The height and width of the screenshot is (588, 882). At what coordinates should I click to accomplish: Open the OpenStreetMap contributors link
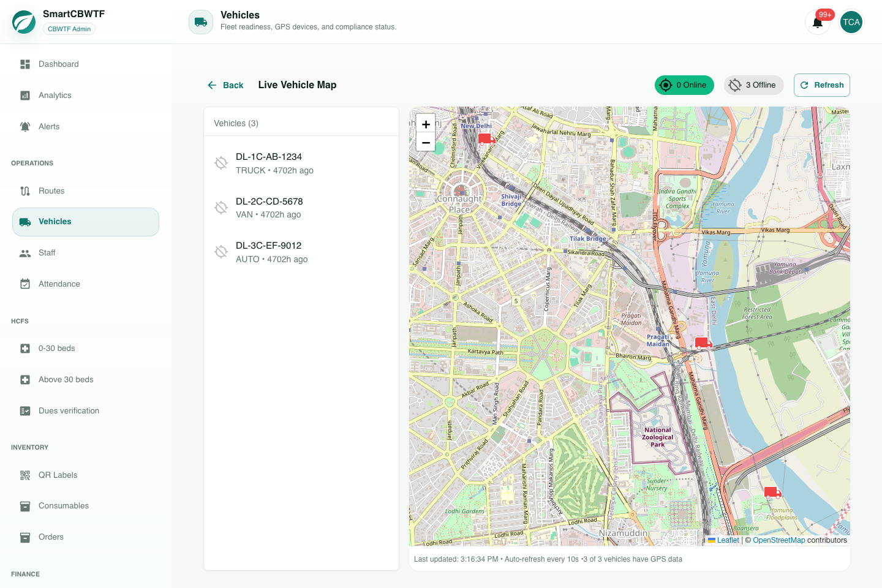click(x=778, y=540)
